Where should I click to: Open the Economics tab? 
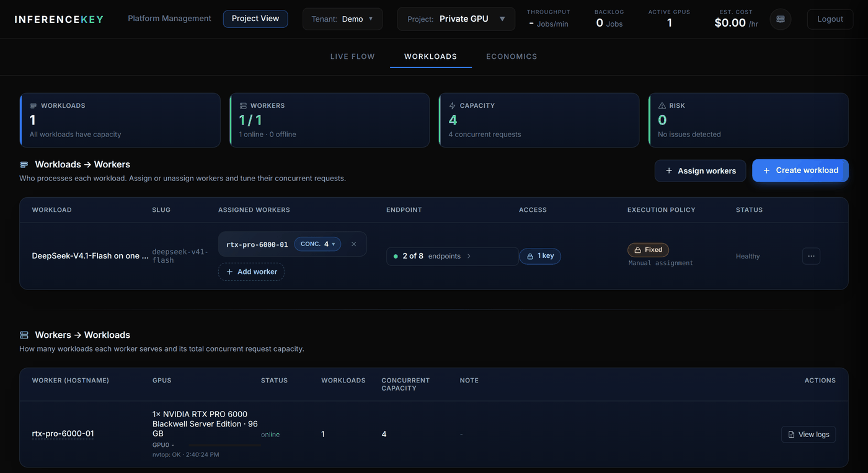511,56
